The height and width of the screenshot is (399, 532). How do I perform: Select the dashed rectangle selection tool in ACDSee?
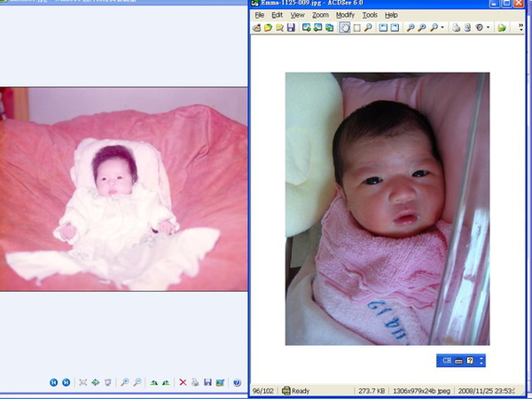pyautogui.click(x=356, y=27)
